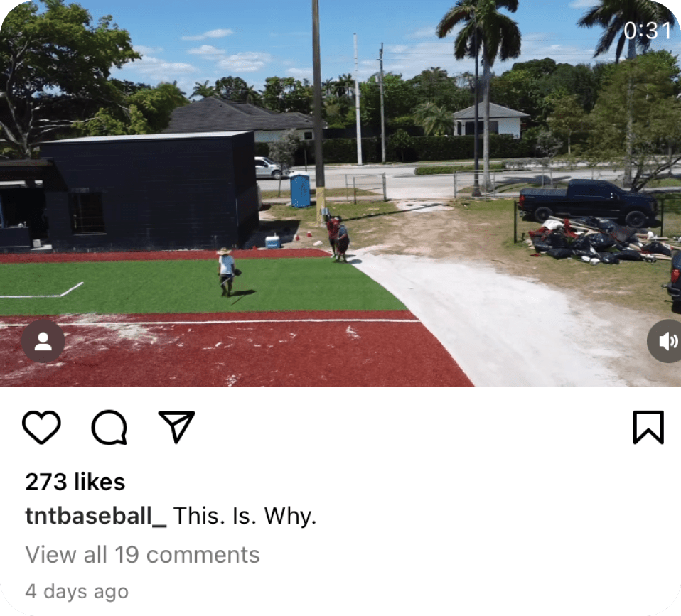The image size is (681, 616).
Task: Click the dark pickup truck in video
Action: pos(589,201)
